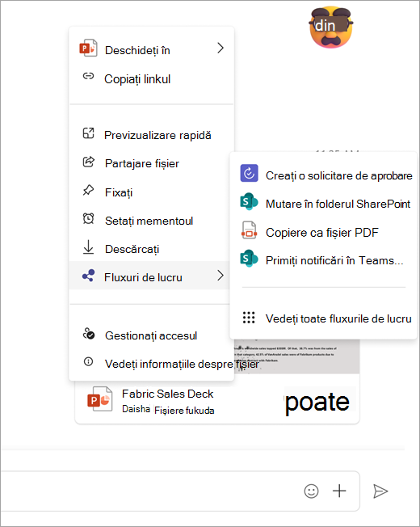Click the alarm clock icon for Setați mementoul
This screenshot has width=420, height=527.
click(88, 218)
